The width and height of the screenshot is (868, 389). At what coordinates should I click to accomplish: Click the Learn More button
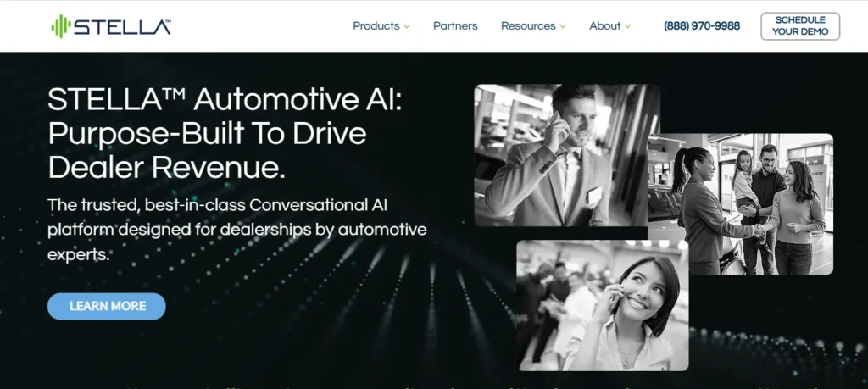click(x=106, y=306)
